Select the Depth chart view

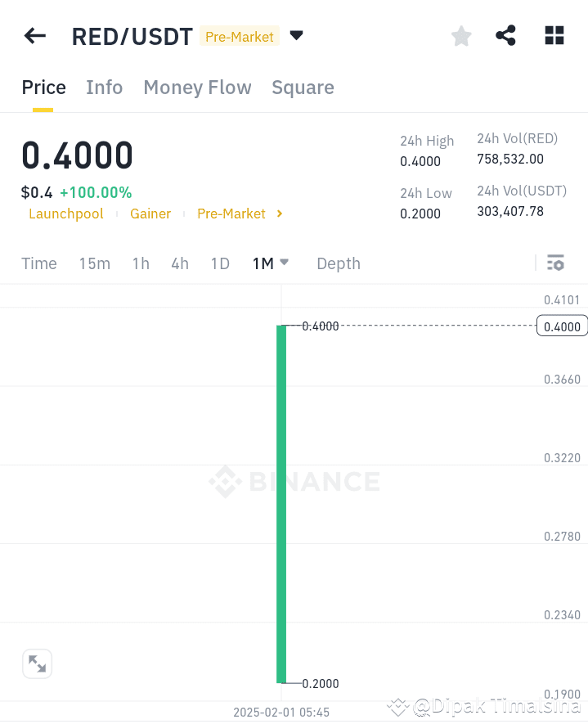338,263
